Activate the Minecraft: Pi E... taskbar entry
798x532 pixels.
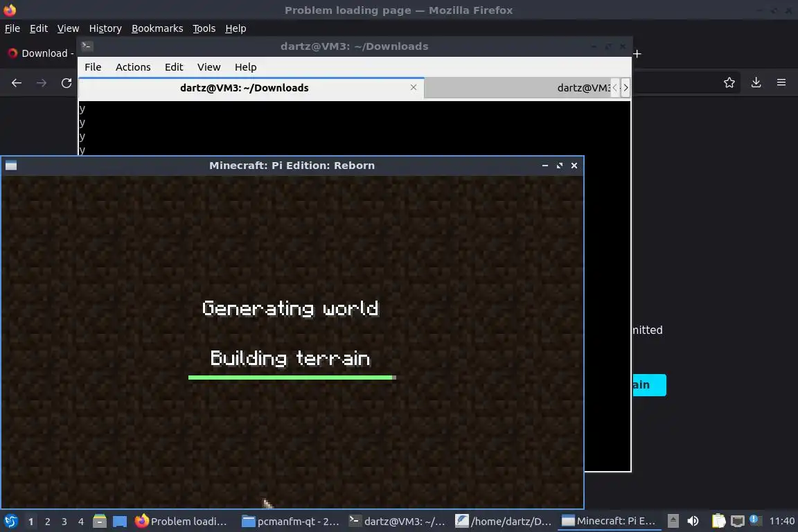609,522
